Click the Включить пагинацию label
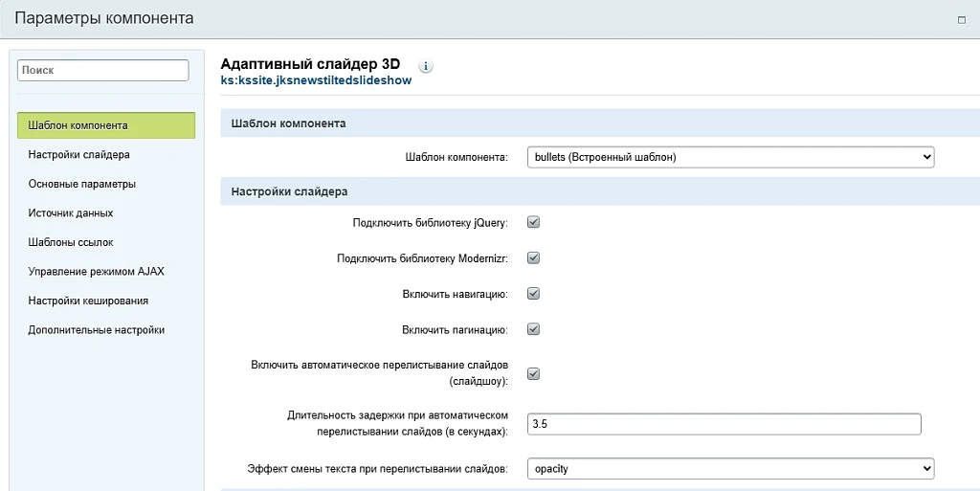Viewport: 980px width, 491px height. point(455,329)
